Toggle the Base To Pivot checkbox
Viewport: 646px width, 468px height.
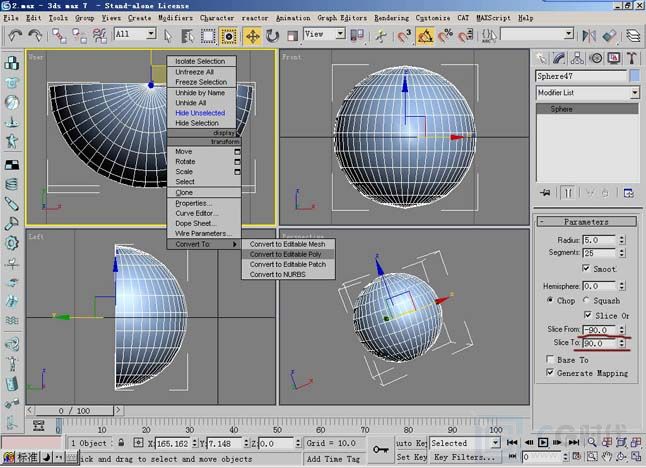click(x=550, y=359)
